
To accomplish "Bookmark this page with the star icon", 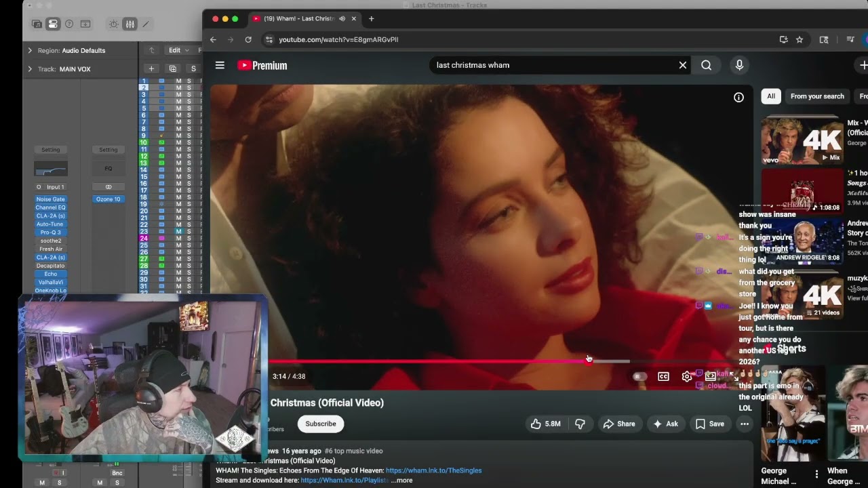I will [x=800, y=39].
